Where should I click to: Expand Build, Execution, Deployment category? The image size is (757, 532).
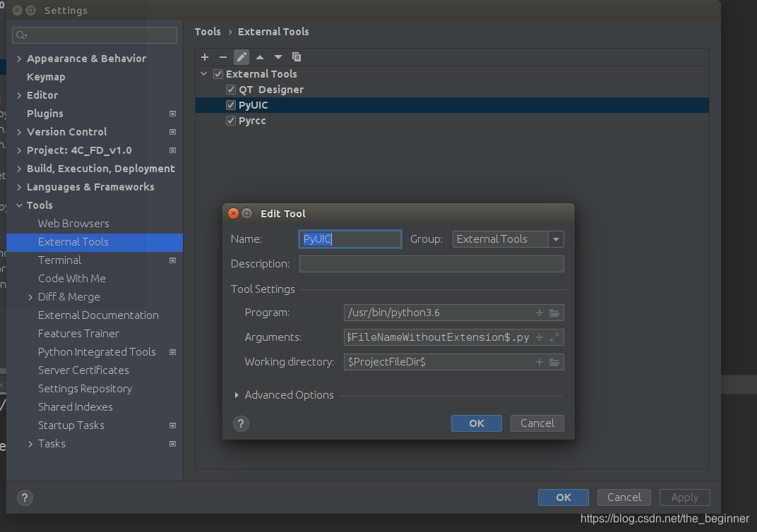point(19,169)
